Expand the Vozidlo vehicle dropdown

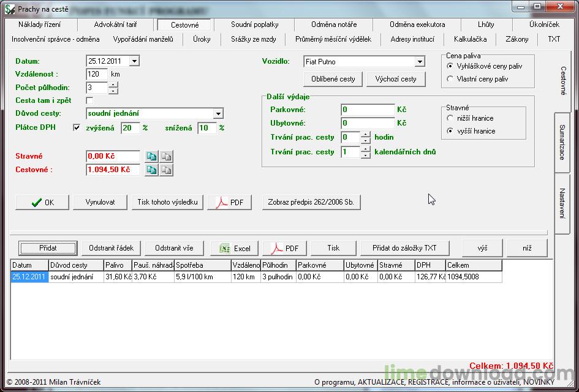[x=419, y=62]
